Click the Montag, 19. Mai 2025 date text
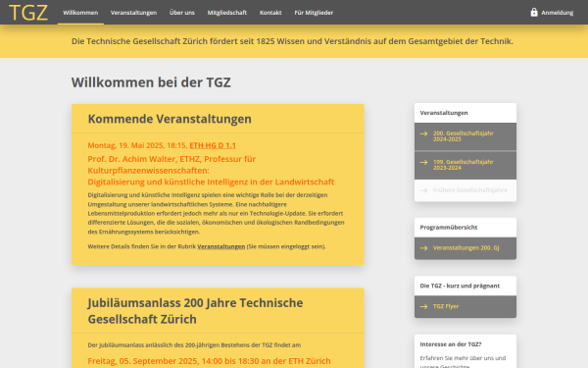The height and width of the screenshot is (368, 588). pos(137,145)
